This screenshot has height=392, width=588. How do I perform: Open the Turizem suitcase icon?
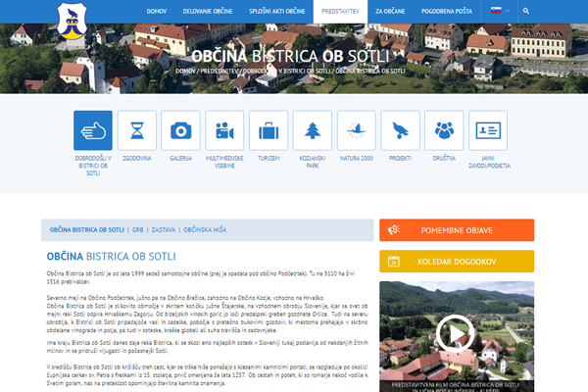pyautogui.click(x=269, y=130)
